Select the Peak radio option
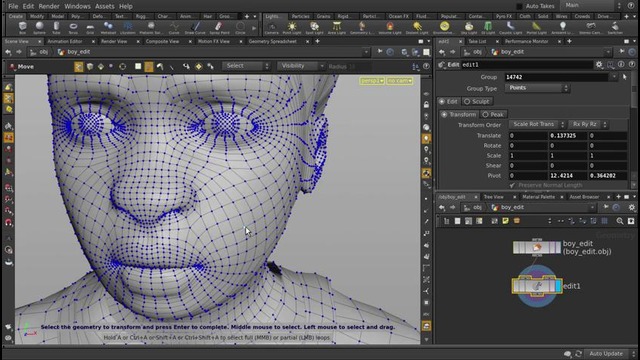 (x=493, y=114)
